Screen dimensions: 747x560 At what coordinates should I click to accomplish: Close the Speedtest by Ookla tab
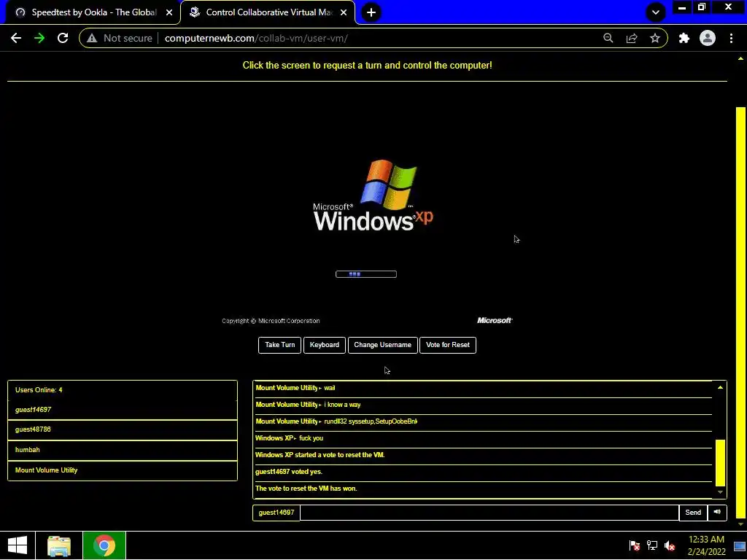[x=169, y=12]
